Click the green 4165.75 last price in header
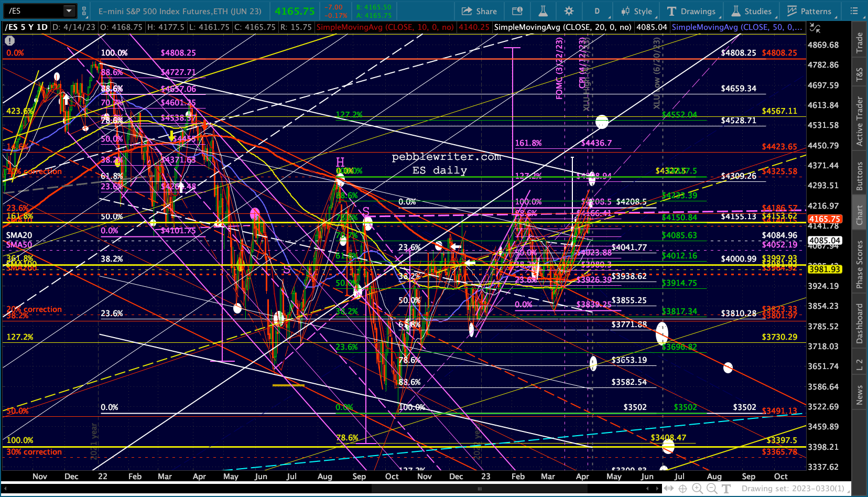868x497 pixels. pos(295,11)
